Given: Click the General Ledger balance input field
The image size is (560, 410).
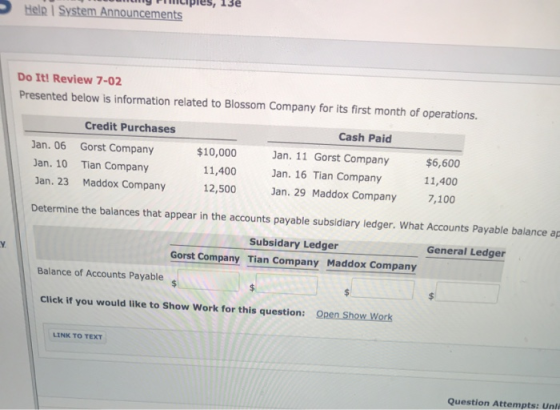Looking at the screenshot, I should pos(467,293).
